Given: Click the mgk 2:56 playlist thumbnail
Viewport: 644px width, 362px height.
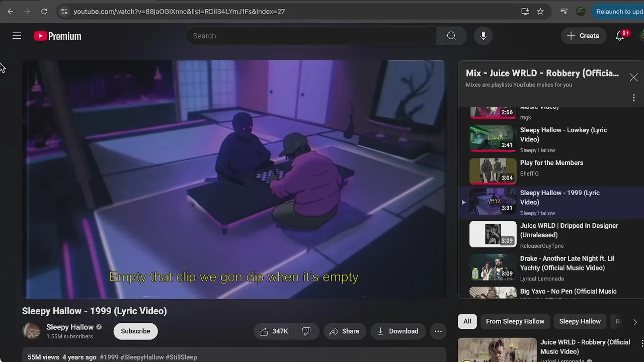Looking at the screenshot, I should coord(493,113).
